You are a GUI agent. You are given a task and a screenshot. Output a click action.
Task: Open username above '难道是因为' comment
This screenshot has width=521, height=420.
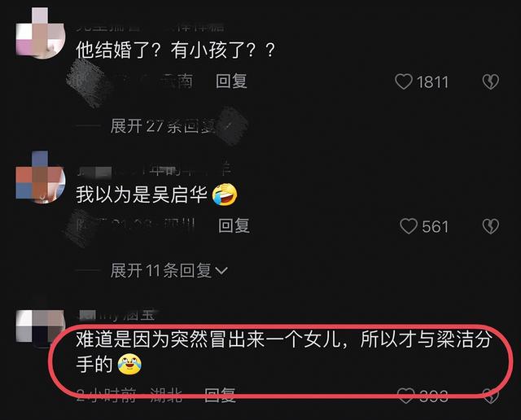click(116, 315)
